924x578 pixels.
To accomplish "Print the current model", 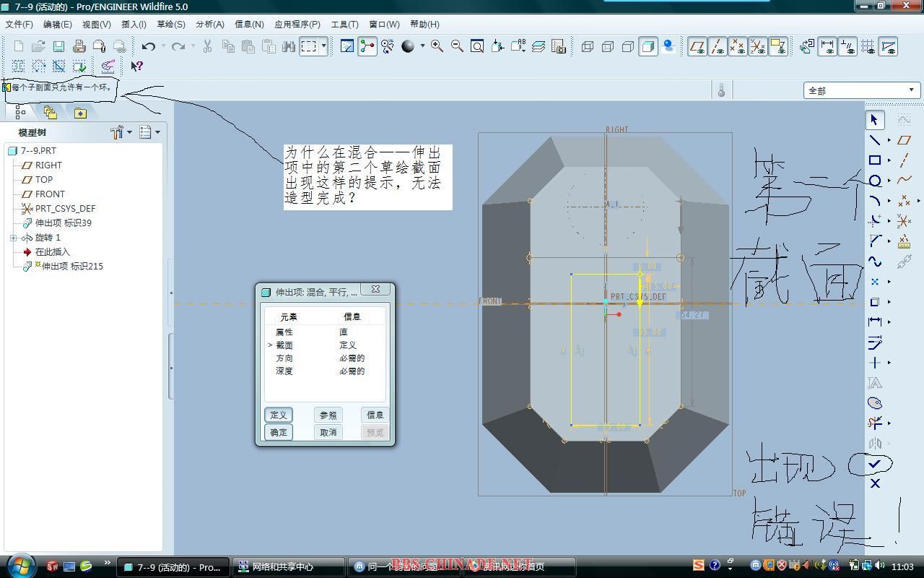I will click(x=79, y=46).
